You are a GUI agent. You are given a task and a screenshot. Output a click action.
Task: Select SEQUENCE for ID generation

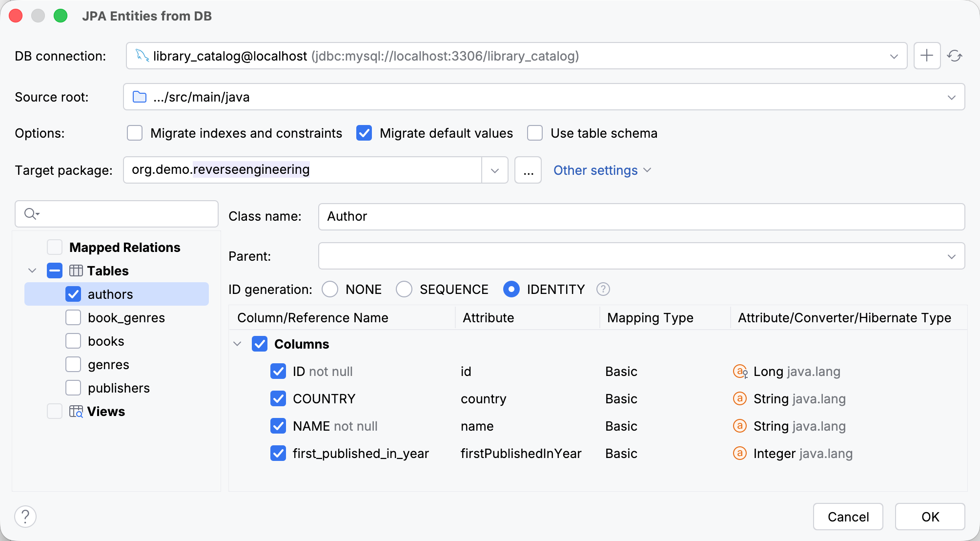(x=404, y=289)
